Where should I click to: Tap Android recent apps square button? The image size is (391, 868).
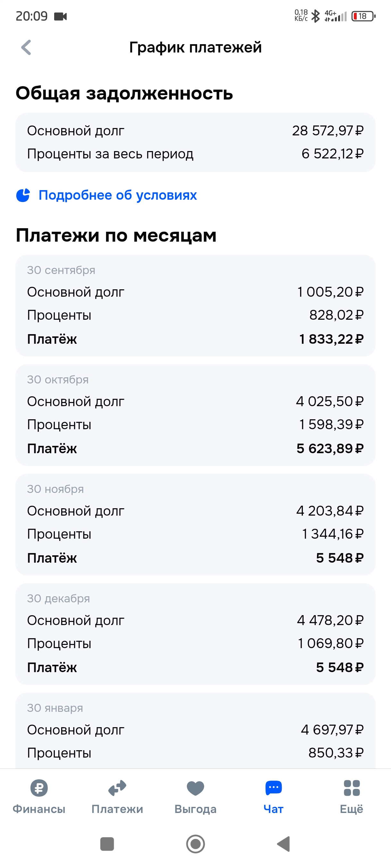[107, 844]
